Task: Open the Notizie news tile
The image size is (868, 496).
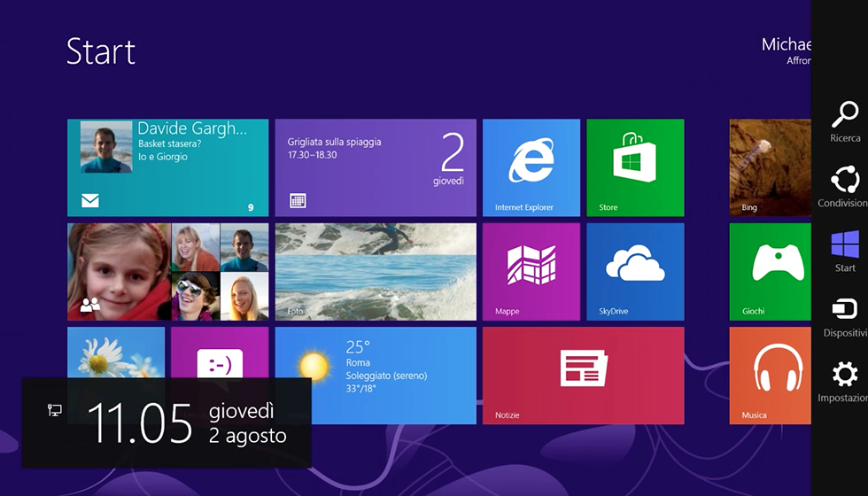Action: [583, 375]
